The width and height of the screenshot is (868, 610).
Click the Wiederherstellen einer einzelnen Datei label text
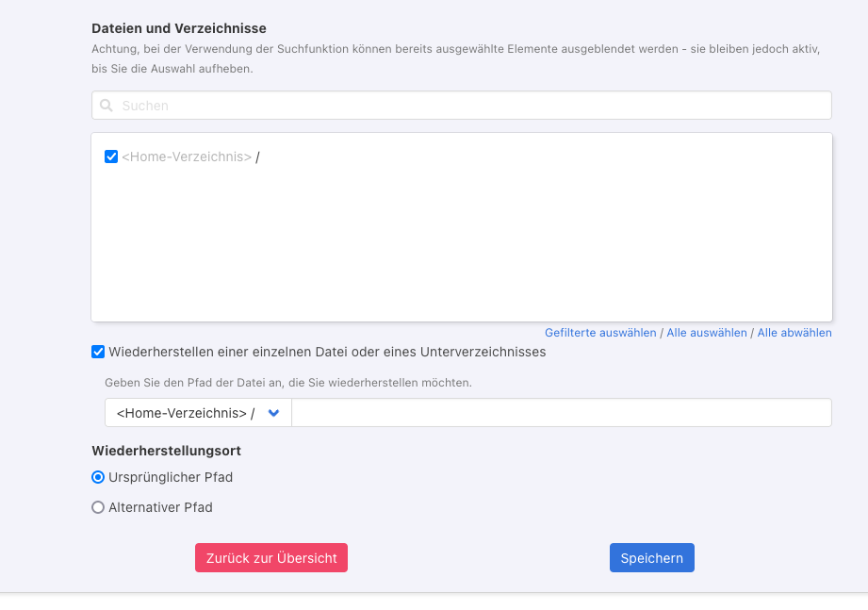pos(327,352)
